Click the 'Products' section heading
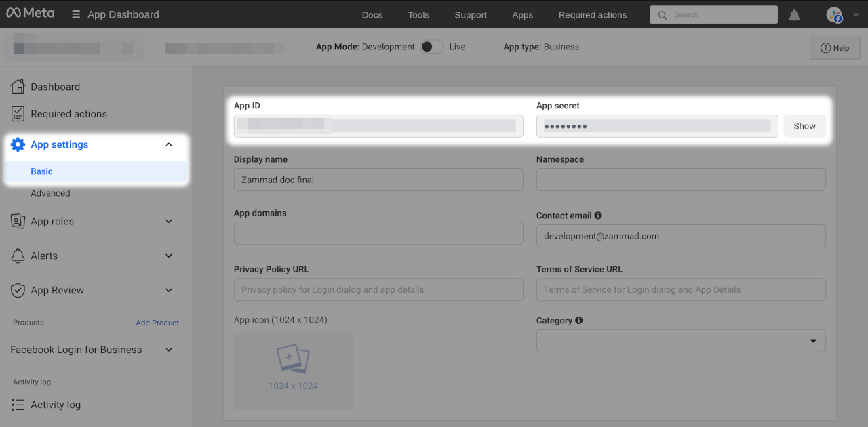868x427 pixels. pyautogui.click(x=28, y=323)
